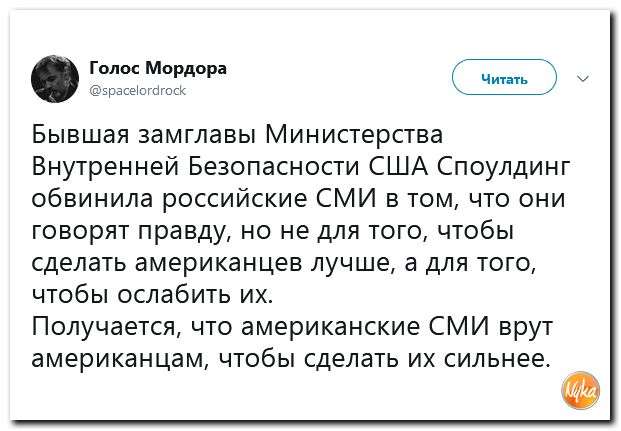Click the words сделать американцев лучше

[x=210, y=263]
